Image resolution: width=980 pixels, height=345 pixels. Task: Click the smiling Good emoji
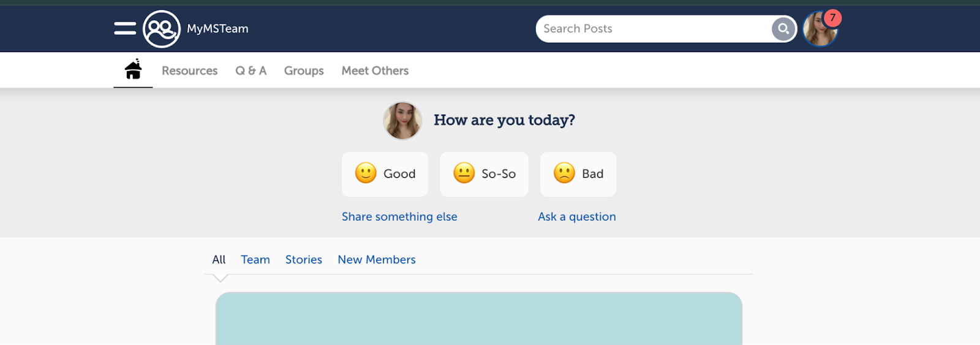pyautogui.click(x=366, y=173)
